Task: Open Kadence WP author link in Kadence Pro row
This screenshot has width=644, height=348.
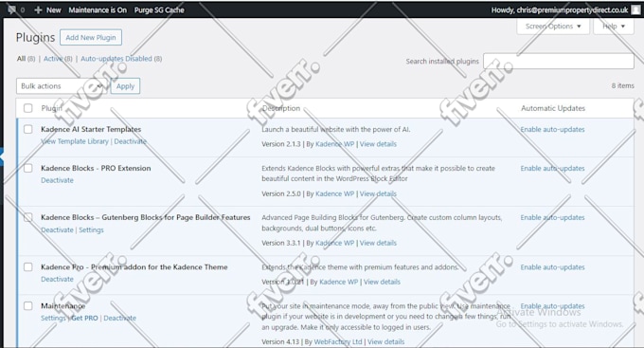Action: [339, 282]
